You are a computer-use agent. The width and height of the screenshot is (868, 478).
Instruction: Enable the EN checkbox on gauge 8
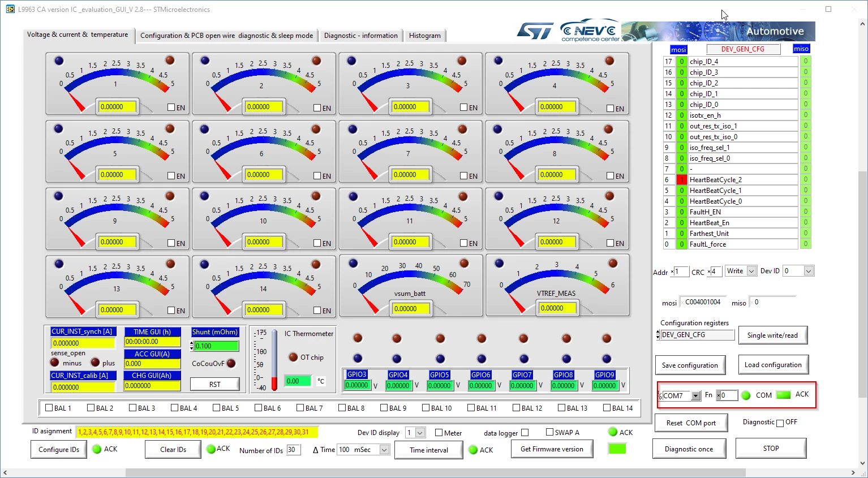(x=610, y=176)
